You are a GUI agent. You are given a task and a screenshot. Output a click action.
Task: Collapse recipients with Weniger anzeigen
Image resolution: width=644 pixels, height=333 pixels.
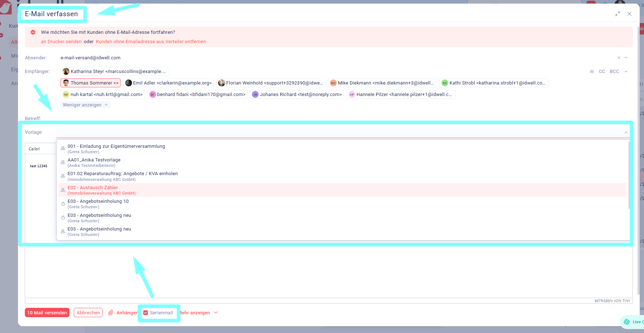pyautogui.click(x=85, y=105)
